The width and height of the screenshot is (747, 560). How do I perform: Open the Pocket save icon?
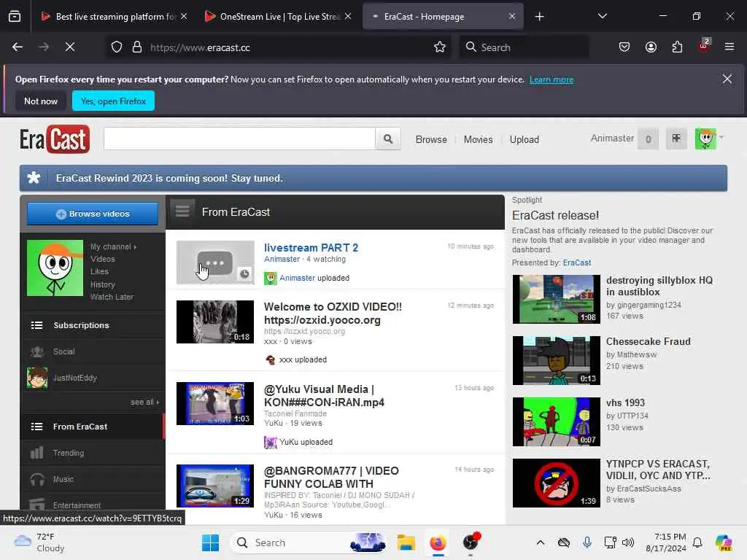[x=624, y=47]
